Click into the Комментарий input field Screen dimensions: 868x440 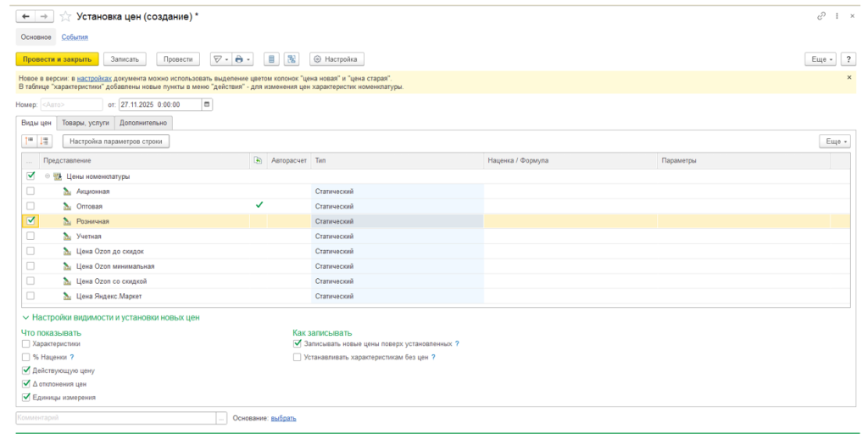click(115, 419)
